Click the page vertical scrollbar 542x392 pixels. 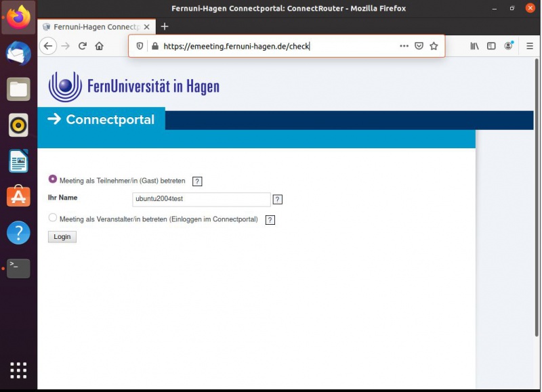pyautogui.click(x=537, y=198)
